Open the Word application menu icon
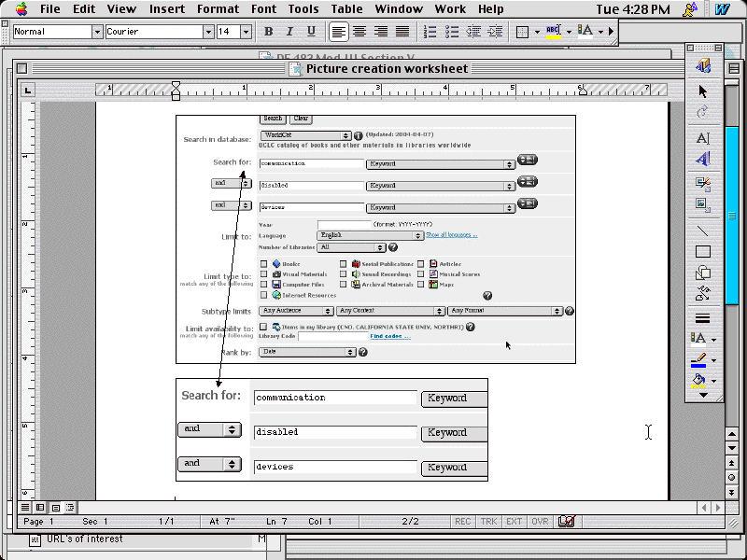Screen dimensions: 747x560 pos(723,9)
